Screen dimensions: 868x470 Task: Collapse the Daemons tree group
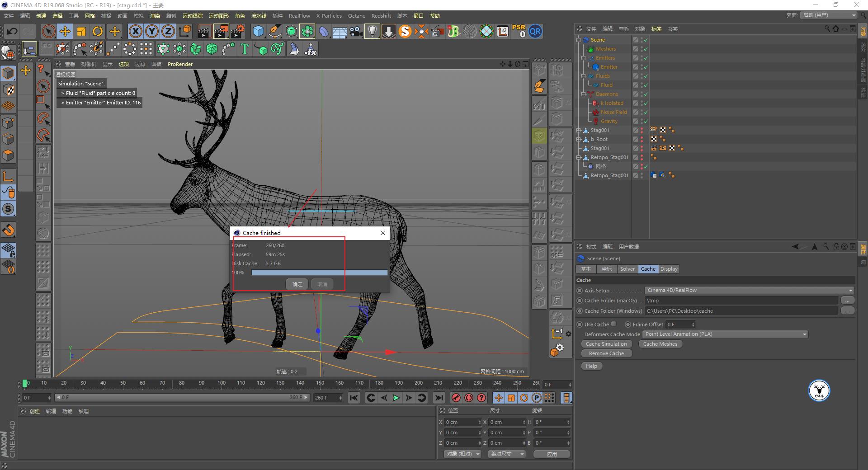(584, 94)
